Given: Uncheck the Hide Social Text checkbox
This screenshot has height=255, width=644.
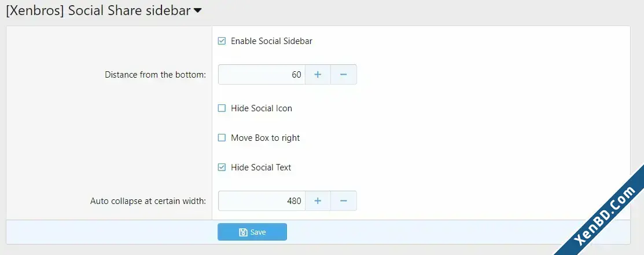Looking at the screenshot, I should click(222, 167).
